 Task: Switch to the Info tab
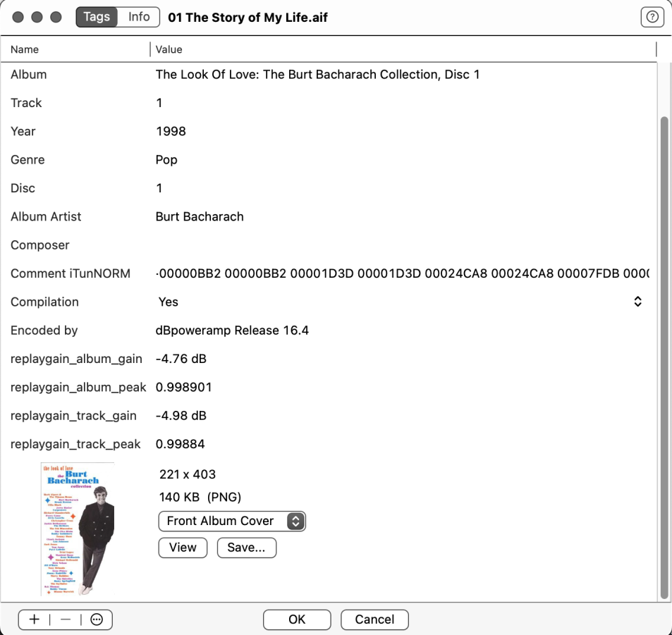click(139, 17)
